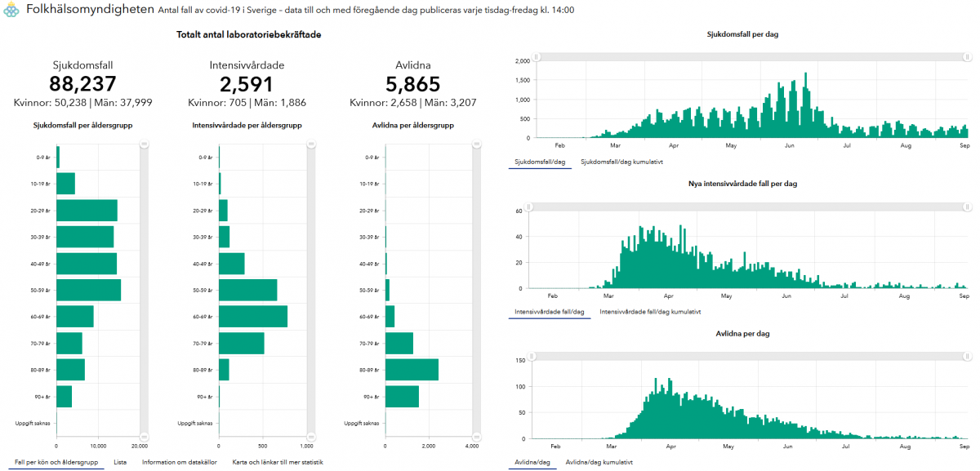This screenshot has height=471, width=980.
Task: Switch to Sjukdomsfall/dag kumulativt tab
Action: 621,162
